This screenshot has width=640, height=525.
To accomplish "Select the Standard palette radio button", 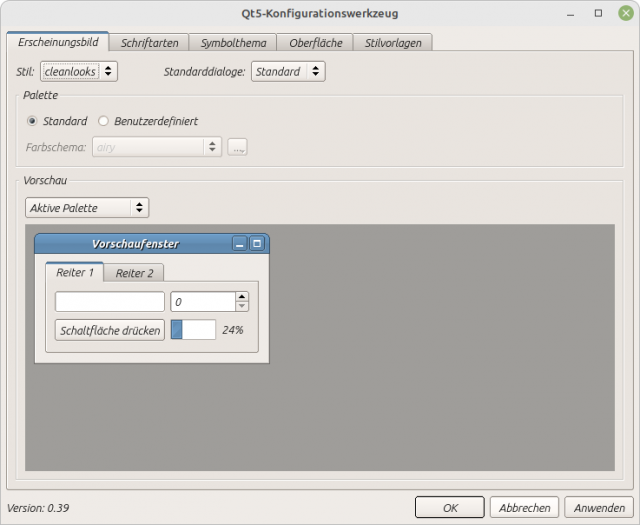I will point(32,121).
